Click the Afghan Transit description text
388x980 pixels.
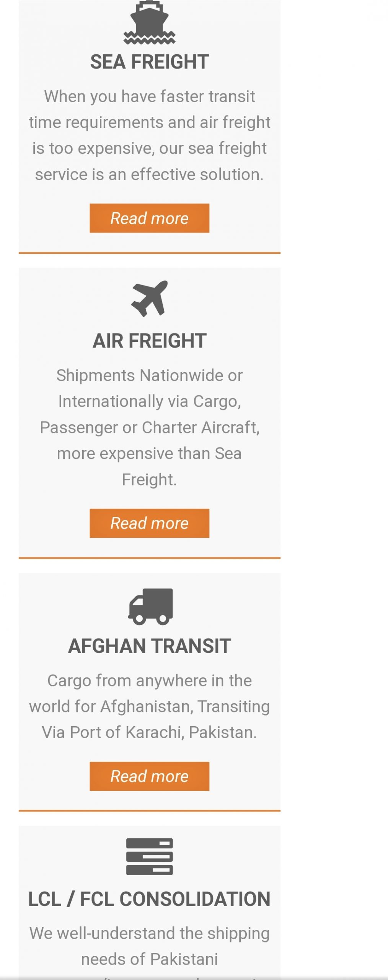click(150, 706)
